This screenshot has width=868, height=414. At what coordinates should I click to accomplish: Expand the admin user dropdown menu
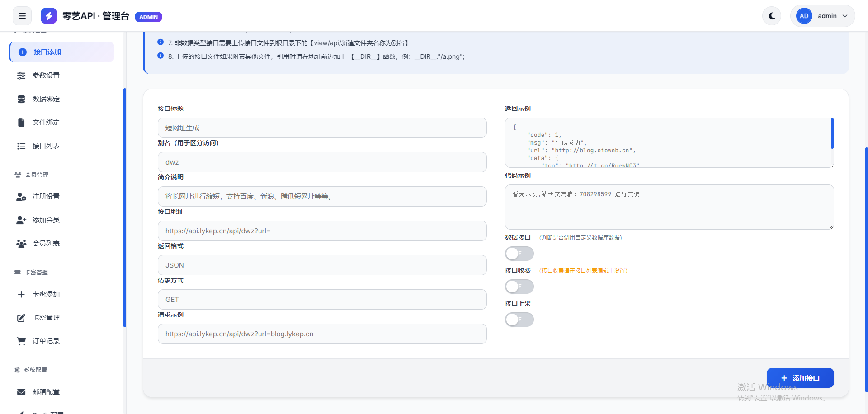click(x=822, y=16)
